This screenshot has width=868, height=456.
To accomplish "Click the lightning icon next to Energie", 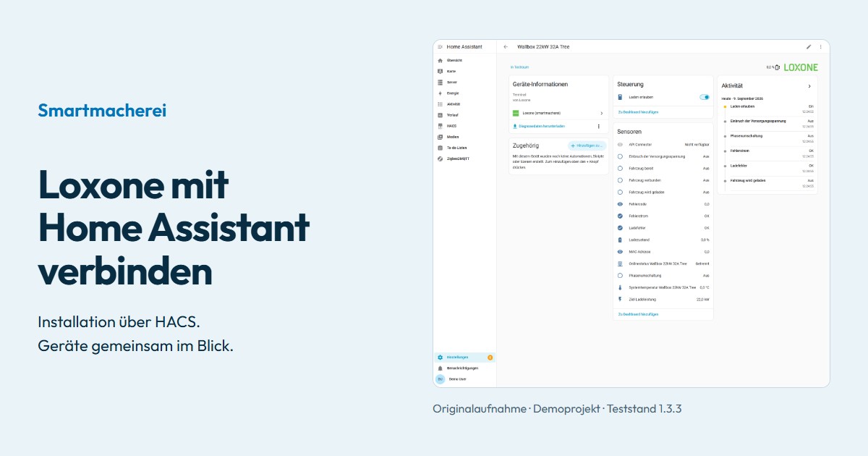I will [440, 93].
